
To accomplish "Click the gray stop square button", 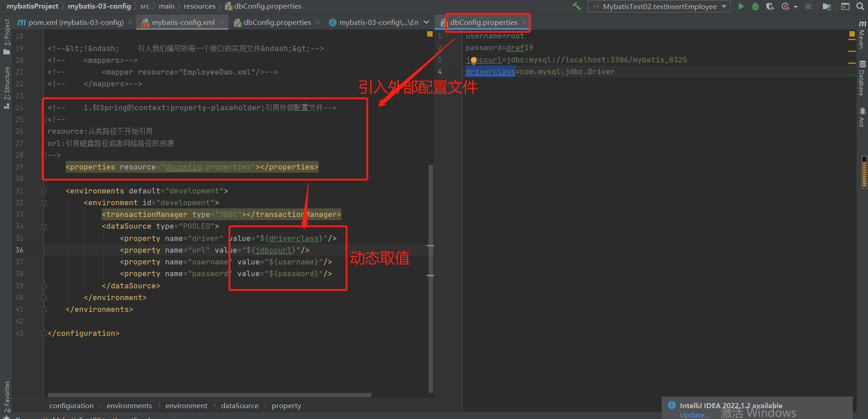I will pos(808,6).
